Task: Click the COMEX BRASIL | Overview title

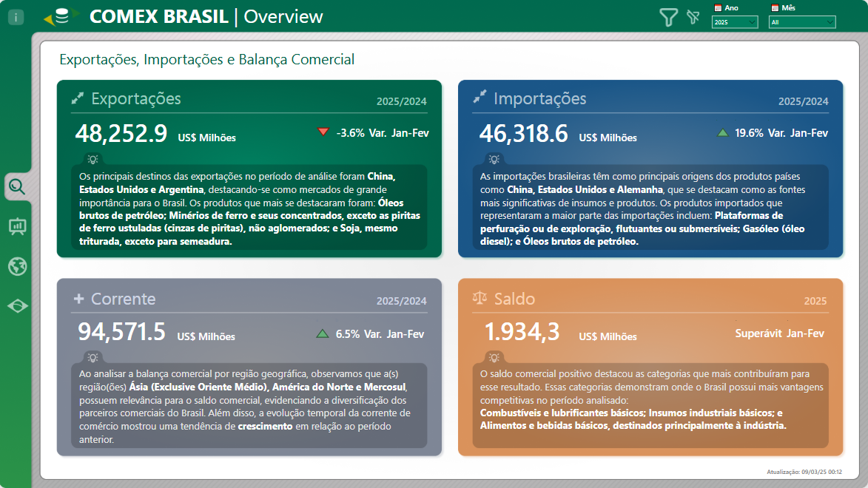Action: coord(206,16)
